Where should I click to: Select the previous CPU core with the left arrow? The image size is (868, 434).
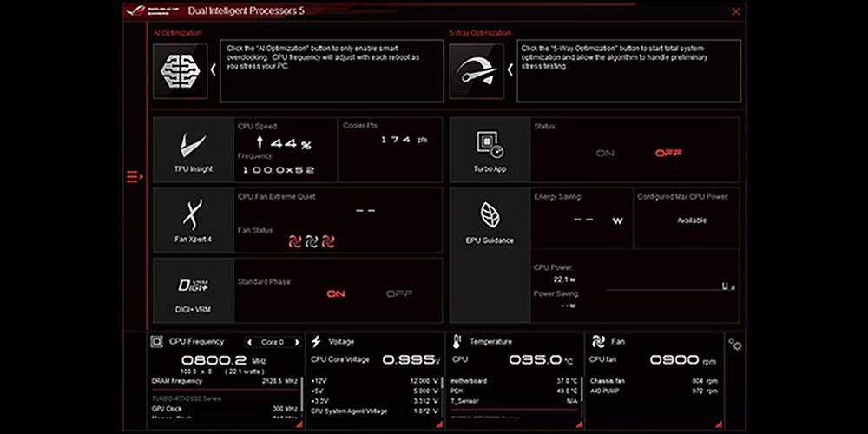251,342
